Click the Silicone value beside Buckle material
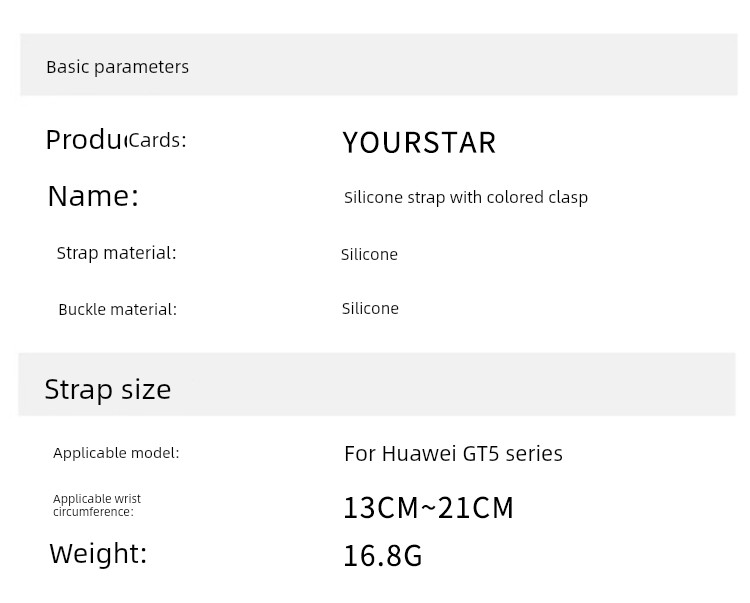This screenshot has width=750, height=603. [x=370, y=308]
